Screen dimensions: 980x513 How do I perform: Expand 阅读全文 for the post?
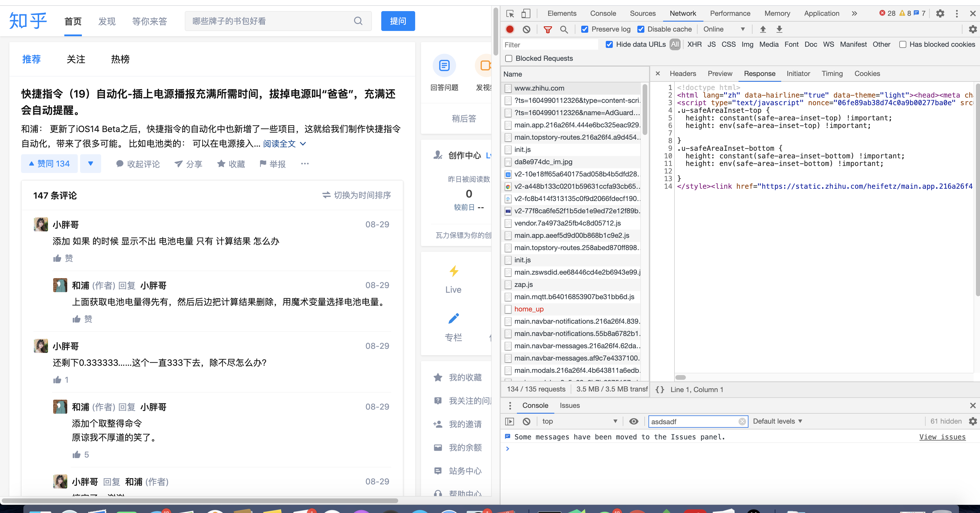tap(284, 144)
